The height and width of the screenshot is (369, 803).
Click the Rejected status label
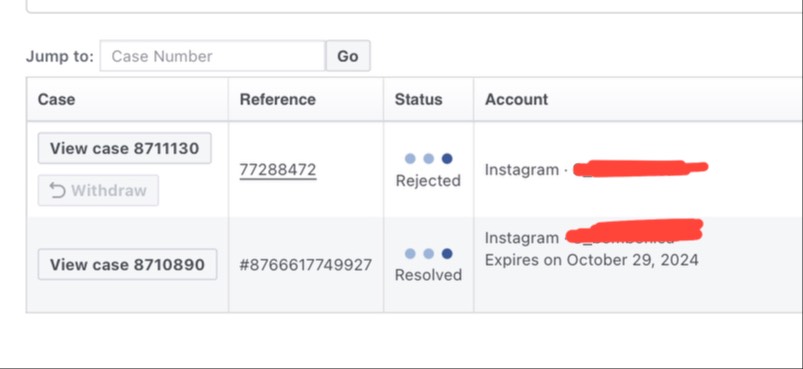428,181
